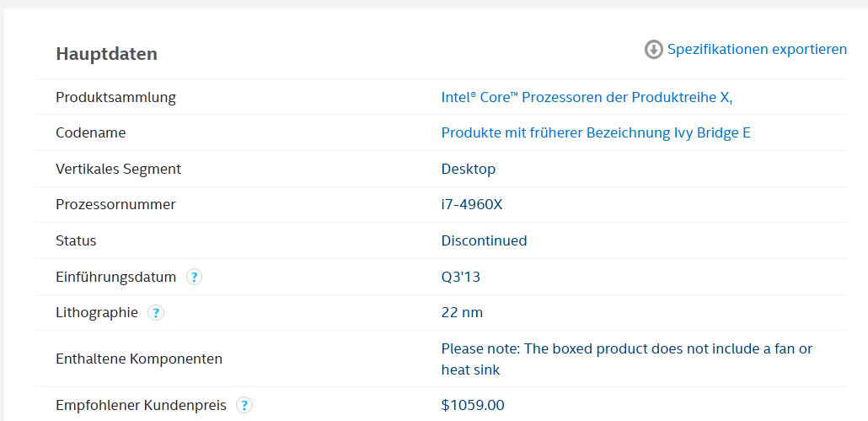Click the Status label
868x421 pixels.
[76, 241]
